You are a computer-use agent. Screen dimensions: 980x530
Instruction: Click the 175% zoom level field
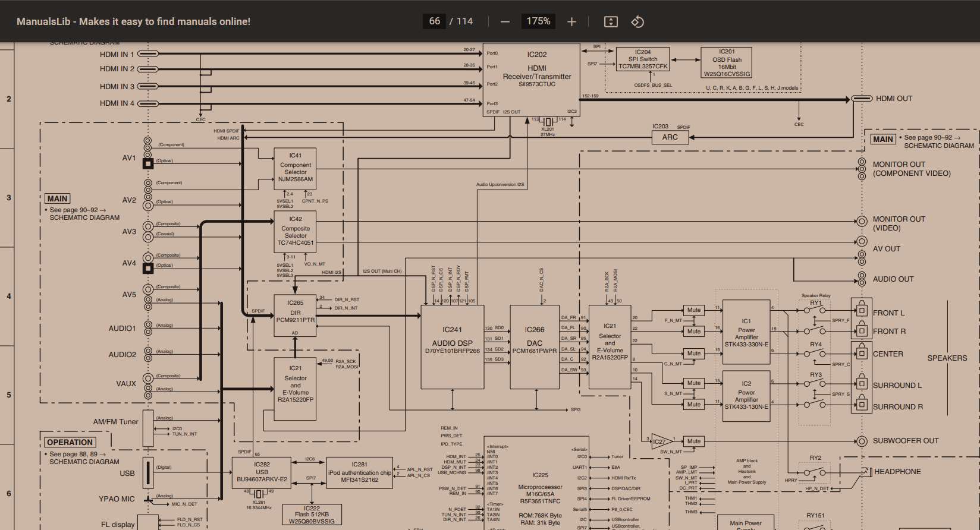538,21
